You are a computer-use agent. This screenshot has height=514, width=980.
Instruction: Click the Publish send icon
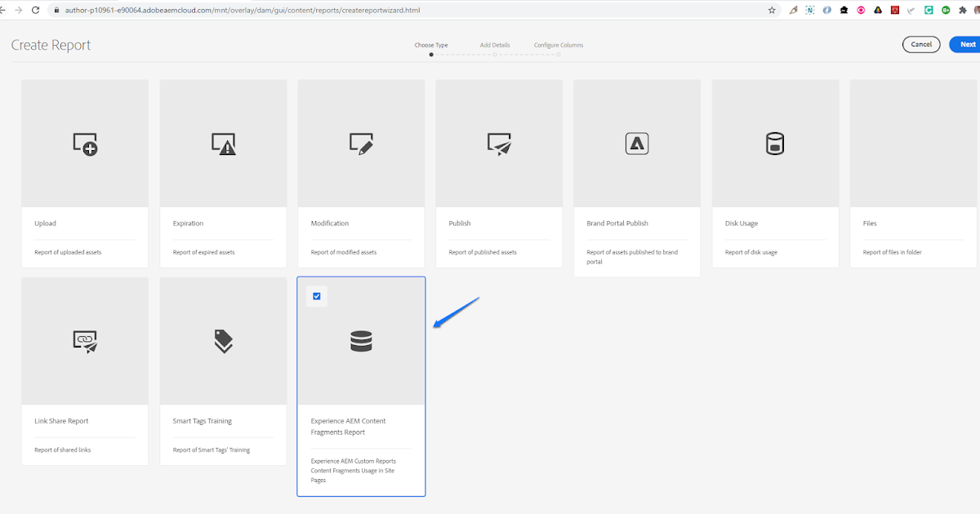tap(499, 143)
